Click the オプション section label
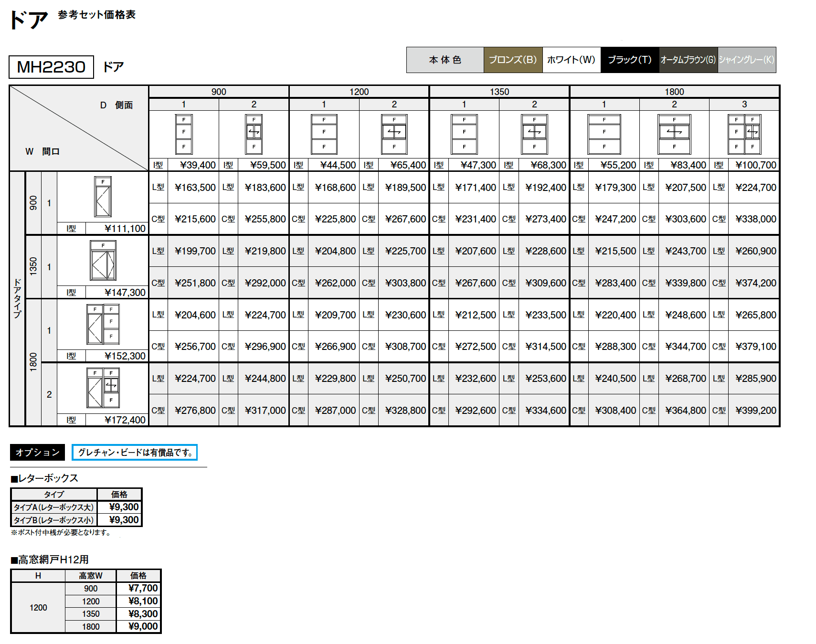 [x=37, y=452]
